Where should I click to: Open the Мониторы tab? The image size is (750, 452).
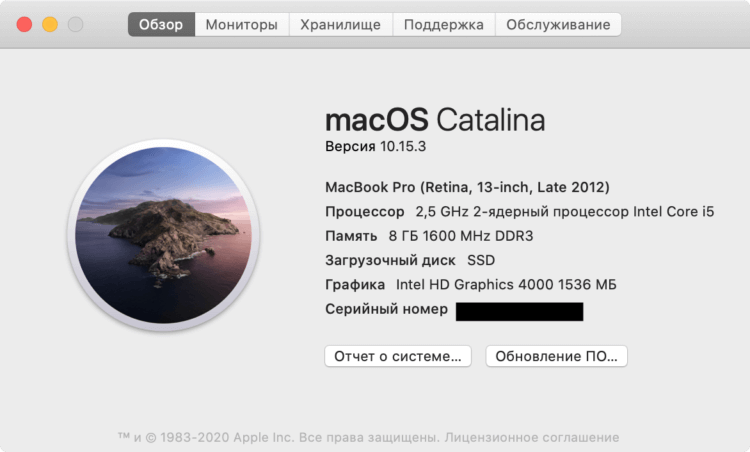242,24
